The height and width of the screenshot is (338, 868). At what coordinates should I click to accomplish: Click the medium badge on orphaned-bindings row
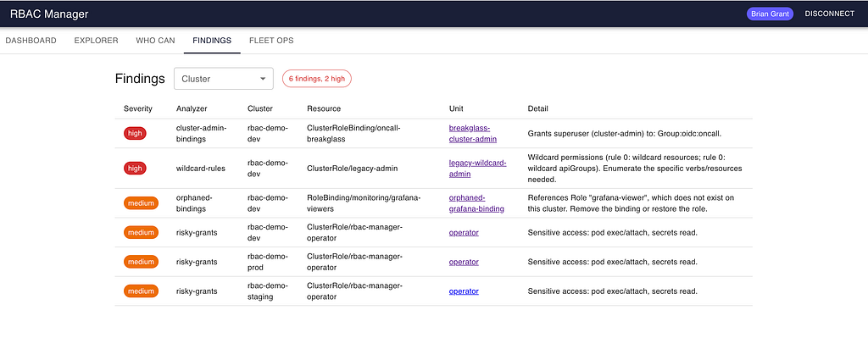(x=141, y=203)
